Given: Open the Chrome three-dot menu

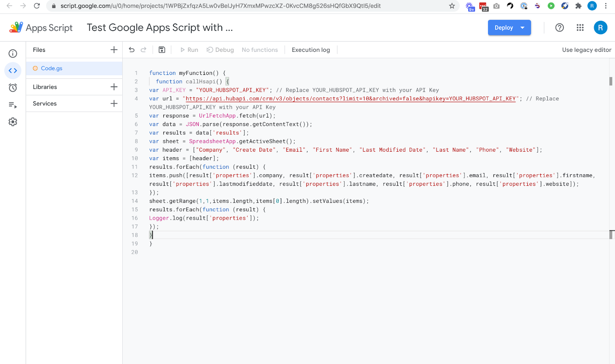Looking at the screenshot, I should tap(606, 6).
